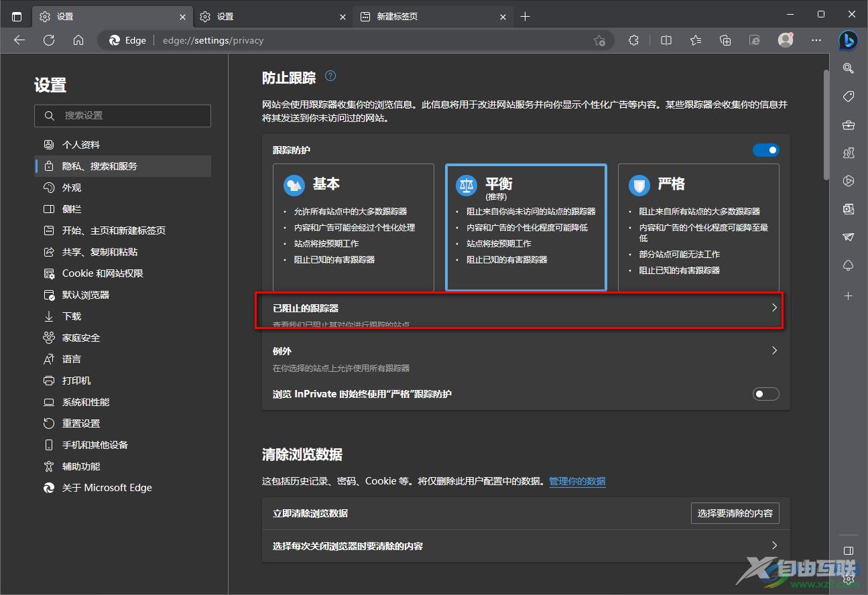Open the Extensions puzzle icon
The image size is (868, 595).
pyautogui.click(x=634, y=40)
